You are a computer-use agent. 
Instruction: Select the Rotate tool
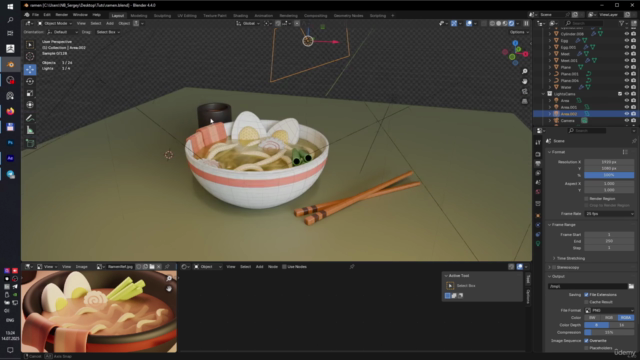[x=30, y=81]
